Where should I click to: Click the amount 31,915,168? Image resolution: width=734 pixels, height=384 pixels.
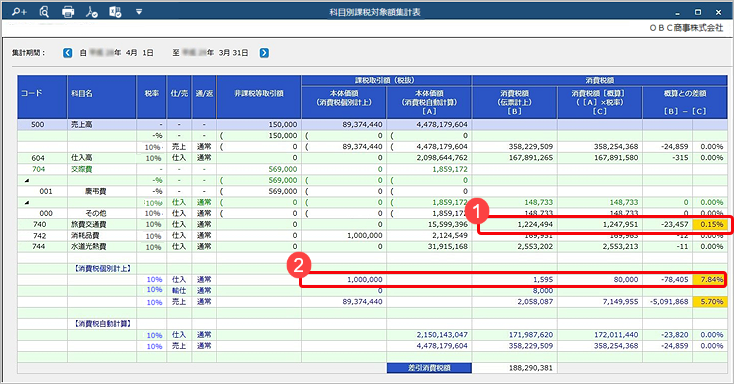point(448,246)
